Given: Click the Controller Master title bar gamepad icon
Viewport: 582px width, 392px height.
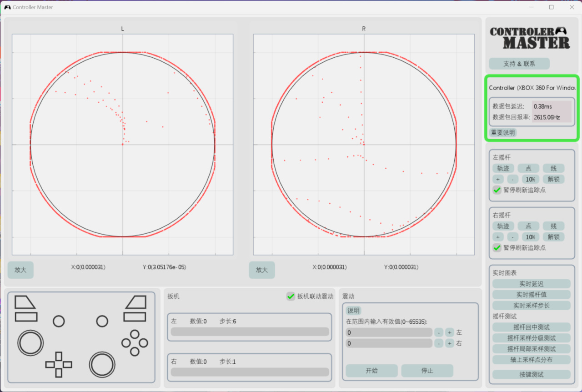Looking at the screenshot, I should pyautogui.click(x=7, y=7).
